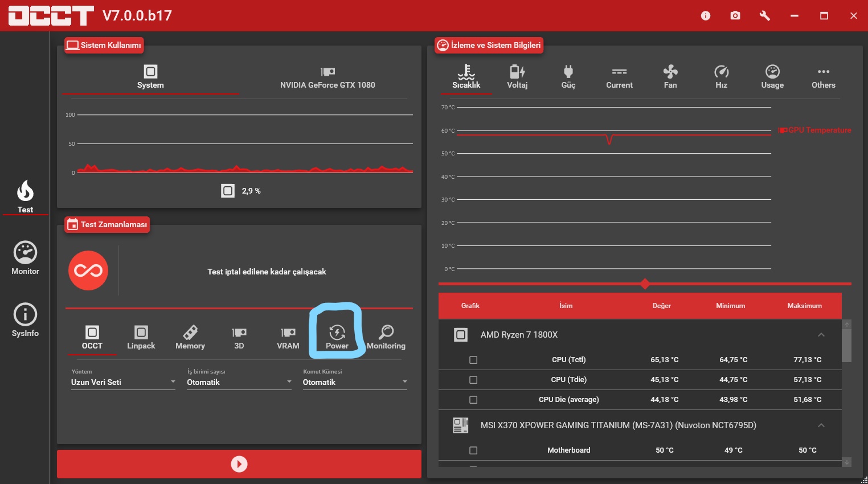Click scrollbar up arrow in sensor table
The width and height of the screenshot is (868, 484).
pos(847,324)
